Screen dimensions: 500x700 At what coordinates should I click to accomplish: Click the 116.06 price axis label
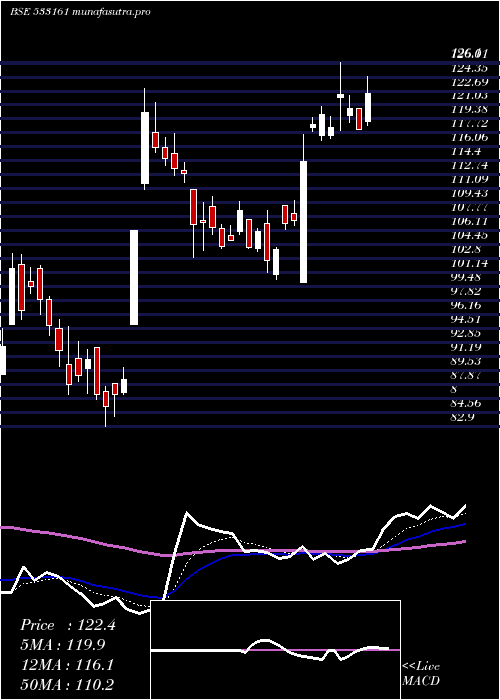469,138
